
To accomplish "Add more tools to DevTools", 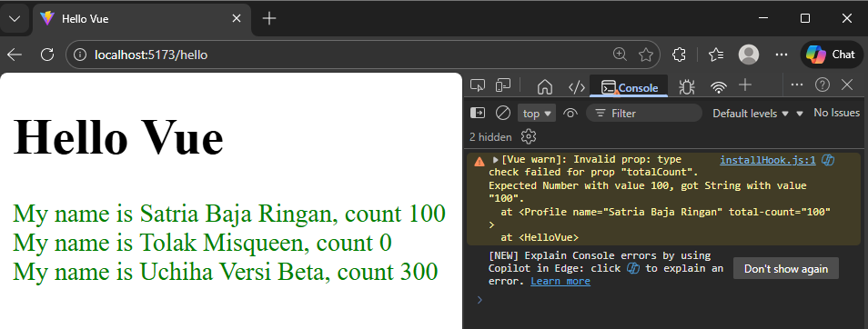I will pyautogui.click(x=746, y=85).
